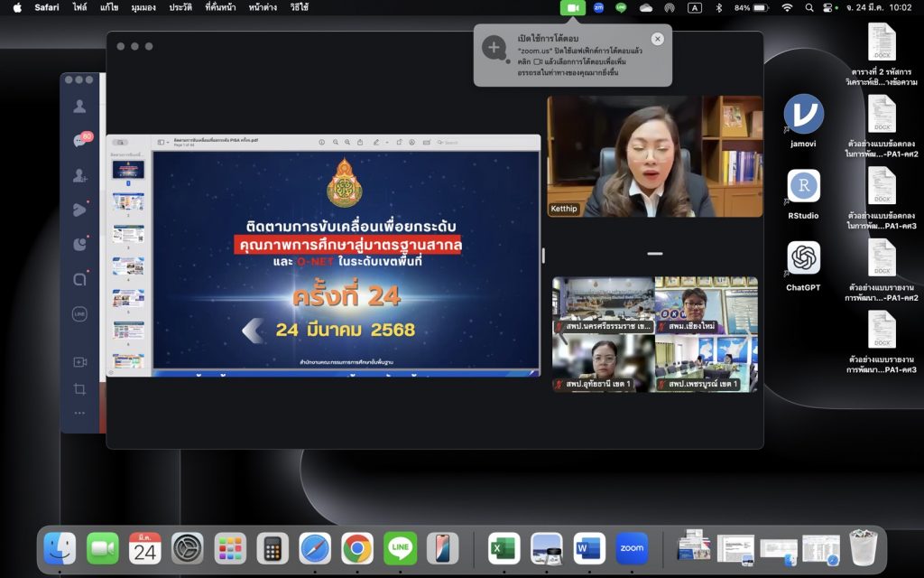The height and width of the screenshot is (578, 924).
Task: Select the ตัวอย่างแบบรายงาน PA1-คศ2 file
Action: coord(882,270)
